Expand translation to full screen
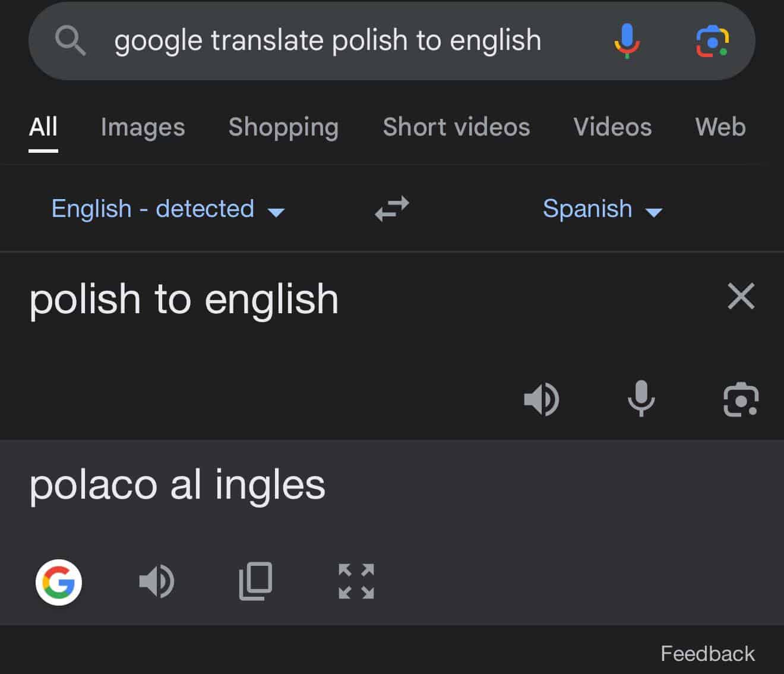Screen dimensions: 784x674 point(356,581)
